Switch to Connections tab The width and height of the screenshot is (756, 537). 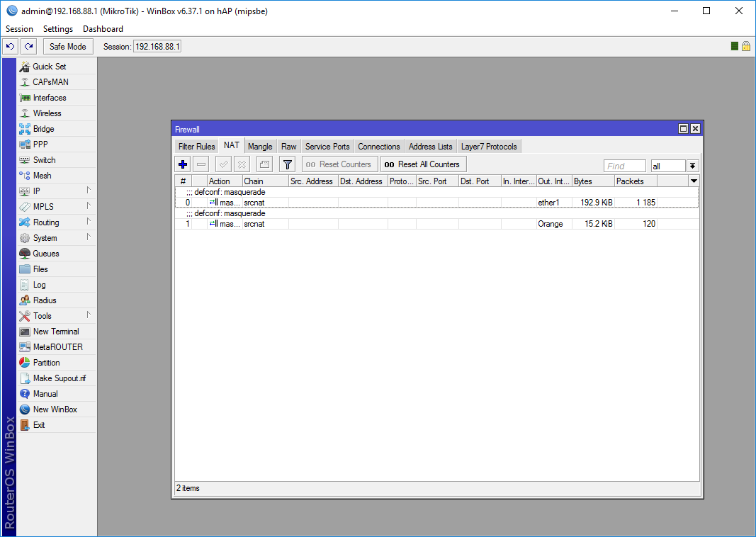coord(379,147)
